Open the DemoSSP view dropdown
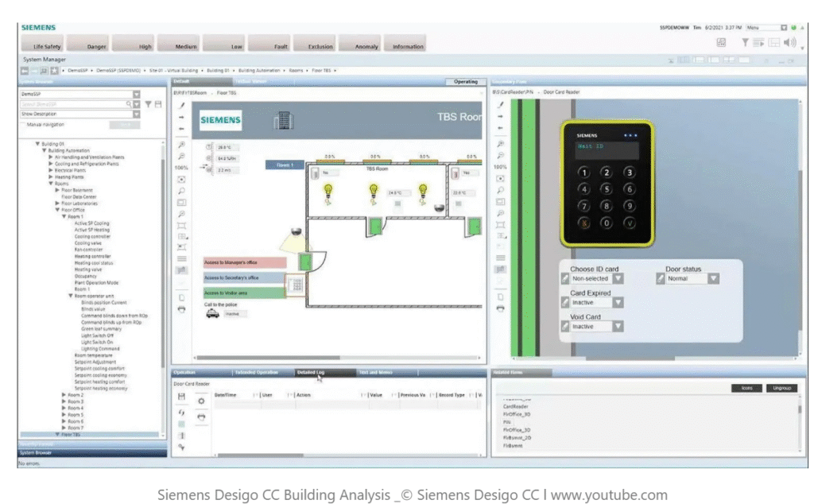The width and height of the screenshot is (814, 504). tap(136, 95)
